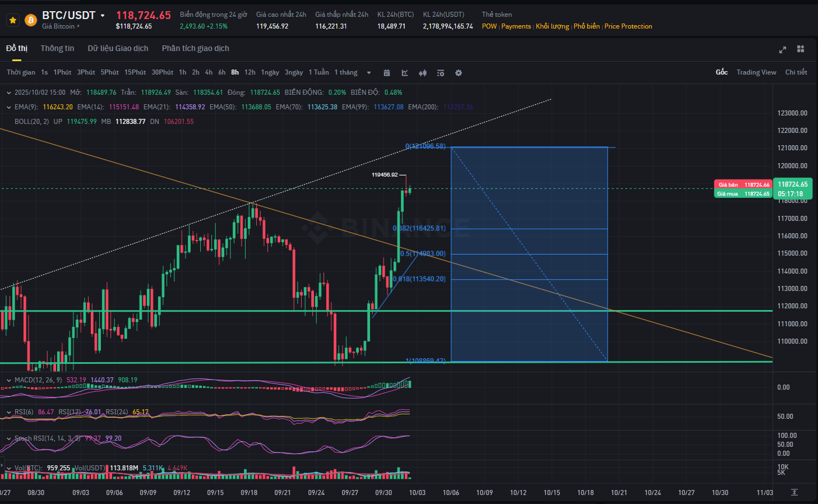Image resolution: width=818 pixels, height=504 pixels.
Task: Click the Fibonacci 0.382(116425.81) level label
Action: click(419, 228)
